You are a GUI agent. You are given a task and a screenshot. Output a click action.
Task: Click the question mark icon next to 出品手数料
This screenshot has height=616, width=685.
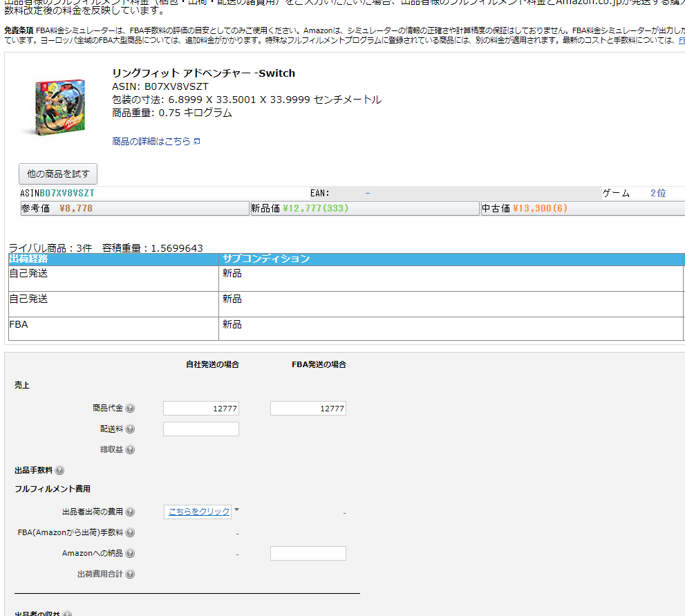pos(59,471)
